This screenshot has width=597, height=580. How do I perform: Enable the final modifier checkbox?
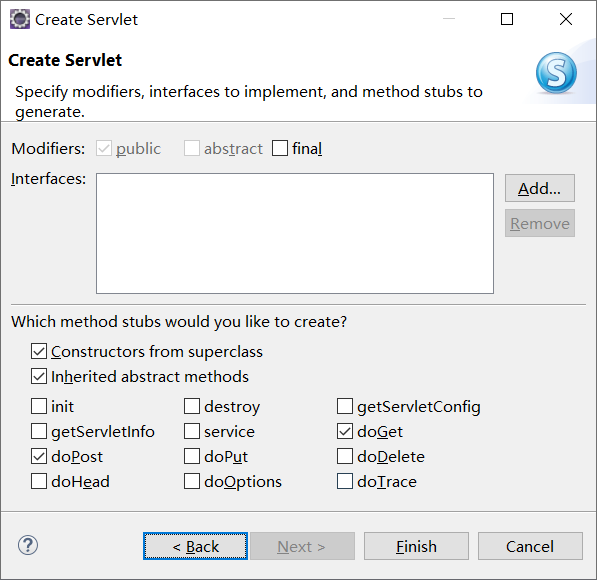280,148
